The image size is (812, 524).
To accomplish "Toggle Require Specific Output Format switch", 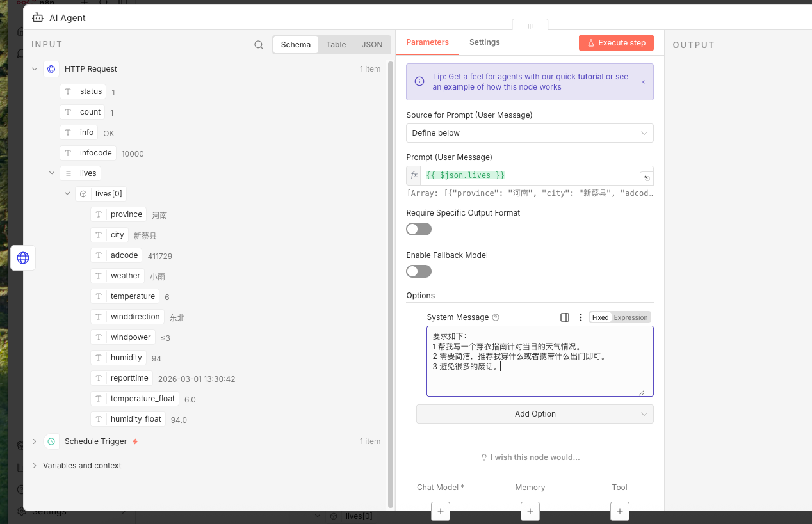I will [x=419, y=229].
